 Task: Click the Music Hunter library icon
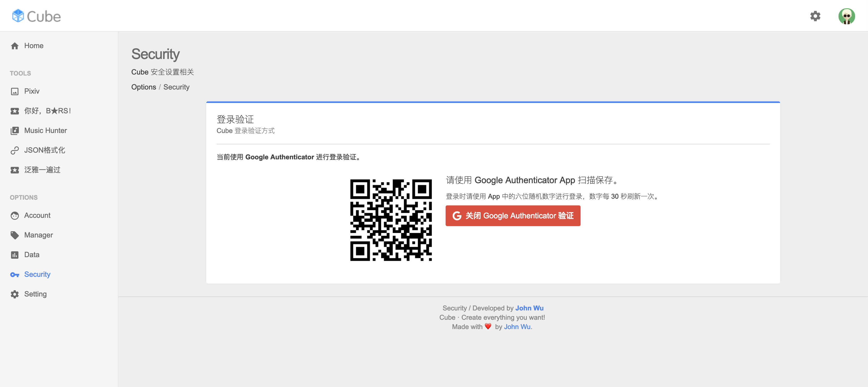point(14,131)
